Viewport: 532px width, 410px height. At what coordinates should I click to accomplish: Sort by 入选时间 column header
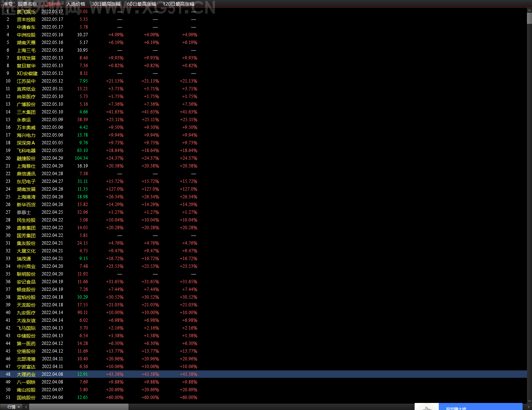pyautogui.click(x=51, y=4)
